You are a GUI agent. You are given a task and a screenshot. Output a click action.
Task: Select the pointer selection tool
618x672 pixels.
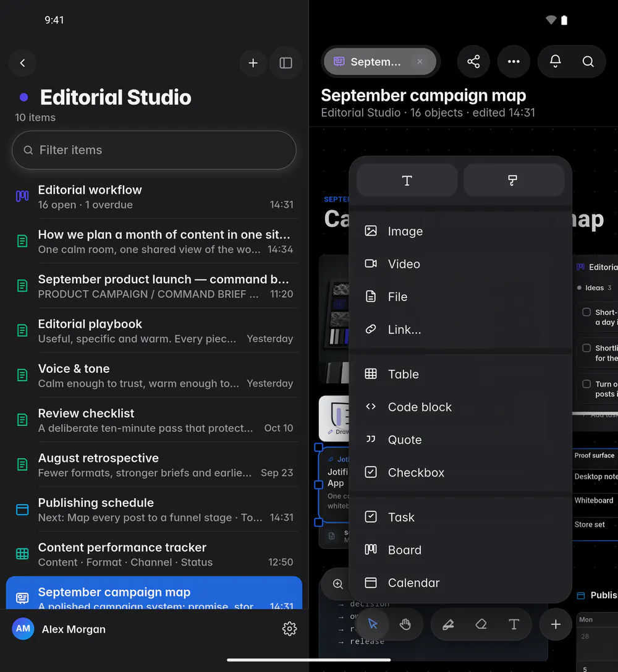pyautogui.click(x=373, y=624)
